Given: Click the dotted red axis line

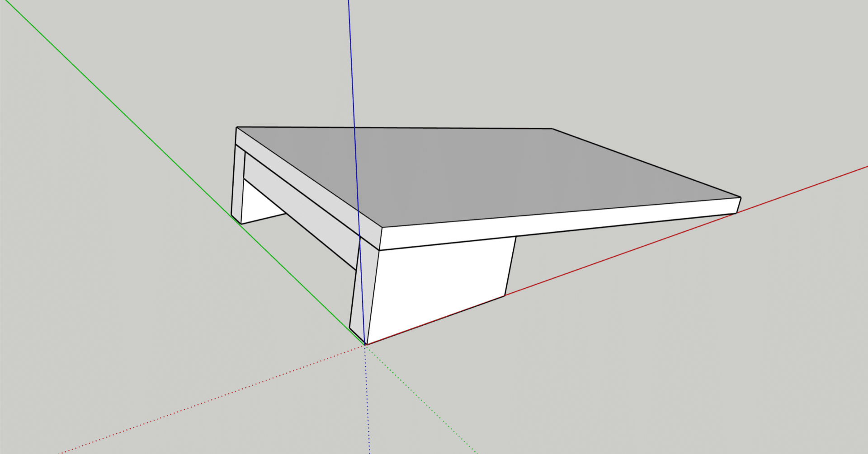Looking at the screenshot, I should (203, 402).
